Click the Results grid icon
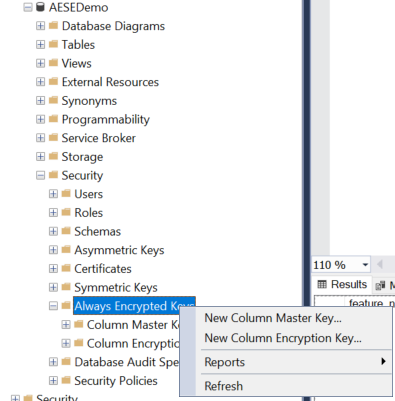Viewport: 395px width, 401px height. pos(322,284)
